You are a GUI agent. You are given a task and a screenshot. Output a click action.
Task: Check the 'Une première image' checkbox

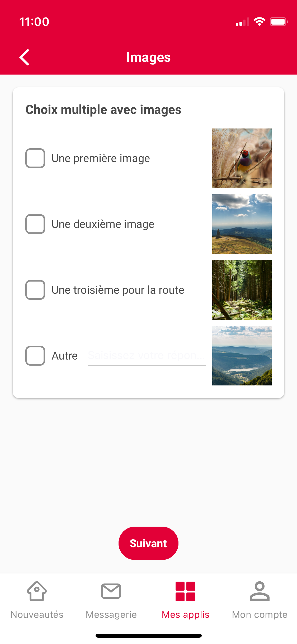(x=35, y=158)
